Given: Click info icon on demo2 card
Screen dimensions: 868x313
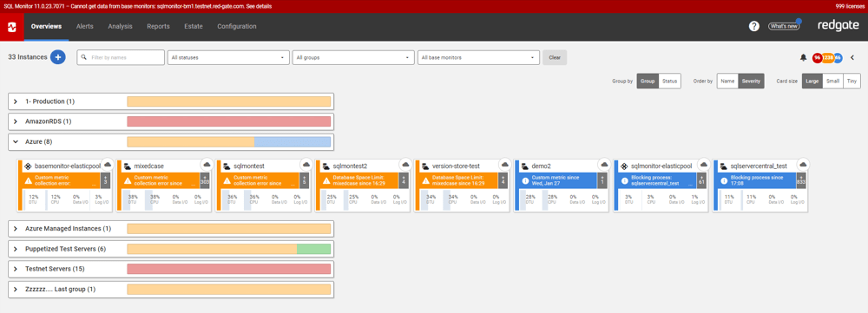Looking at the screenshot, I should click(x=525, y=180).
